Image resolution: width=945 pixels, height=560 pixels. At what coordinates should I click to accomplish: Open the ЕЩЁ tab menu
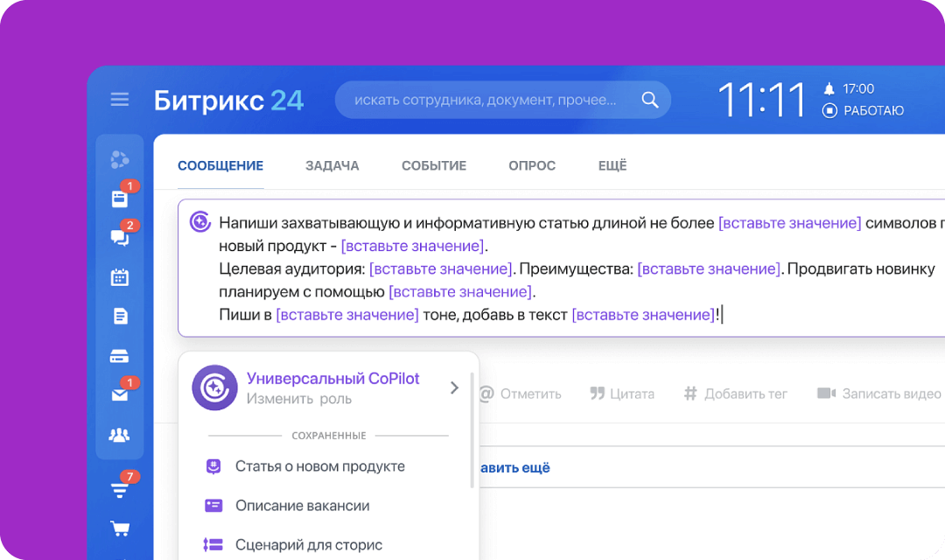[612, 165]
